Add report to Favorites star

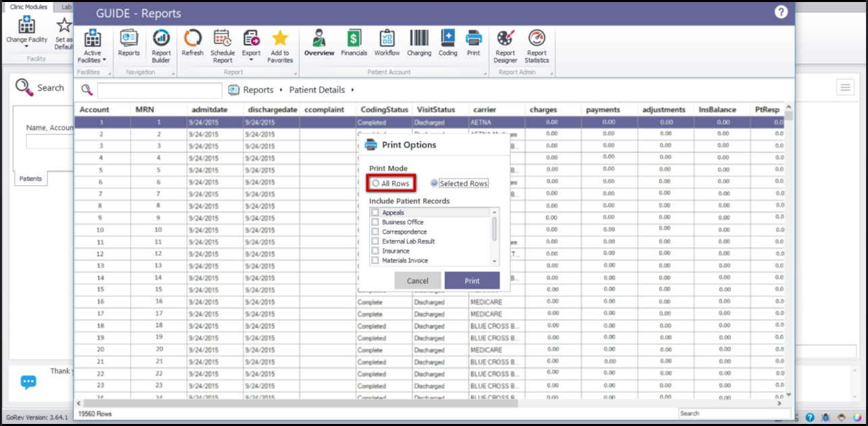(x=280, y=46)
